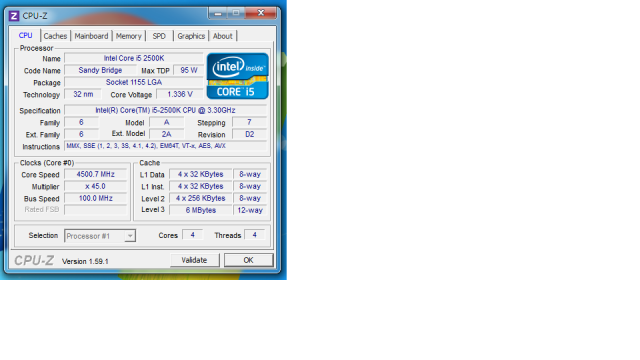
Task: Click the L1 Inst. value 4 x 32 KBytes
Action: coord(200,186)
